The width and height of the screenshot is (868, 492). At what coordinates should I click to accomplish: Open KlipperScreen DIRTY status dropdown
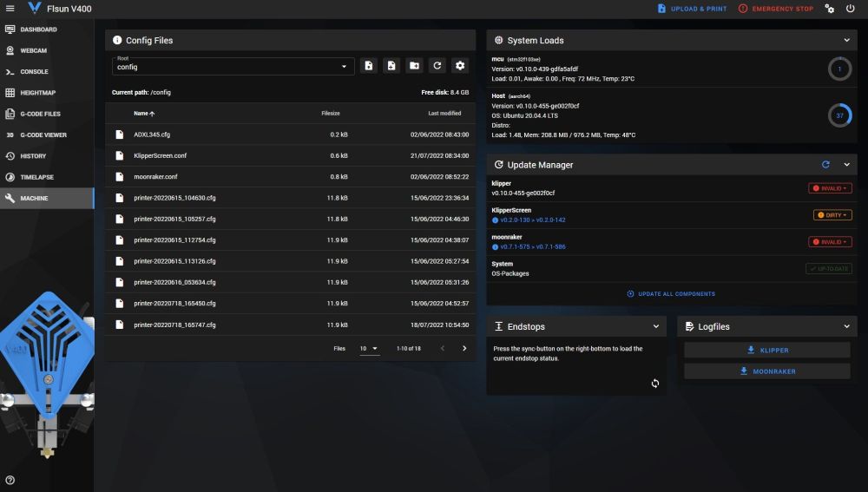(x=832, y=214)
